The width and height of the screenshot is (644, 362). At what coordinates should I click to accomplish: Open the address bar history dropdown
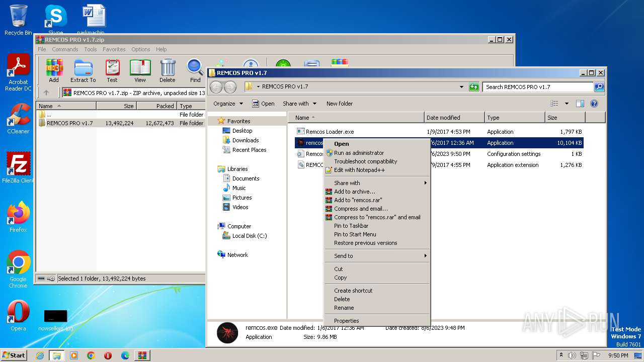[x=462, y=87]
